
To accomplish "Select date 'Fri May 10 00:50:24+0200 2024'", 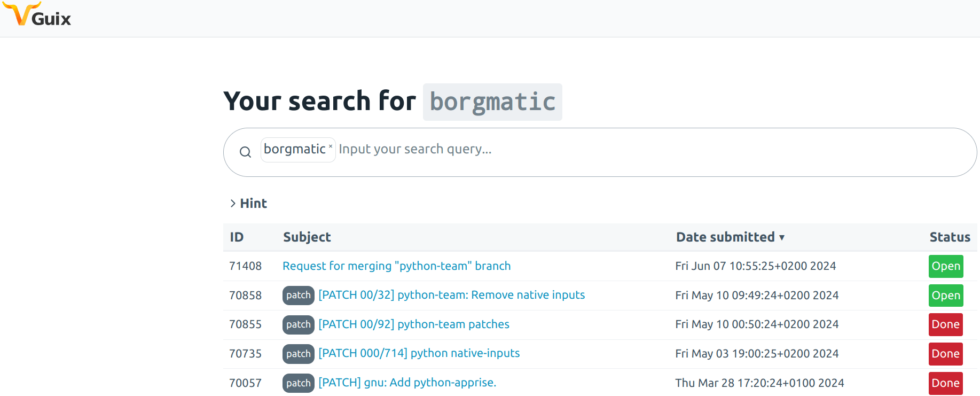I will pos(757,324).
